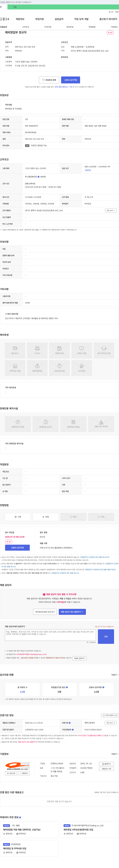Click the 주 소정근로시간 info icon
119x868 pixels.
[38, 177]
